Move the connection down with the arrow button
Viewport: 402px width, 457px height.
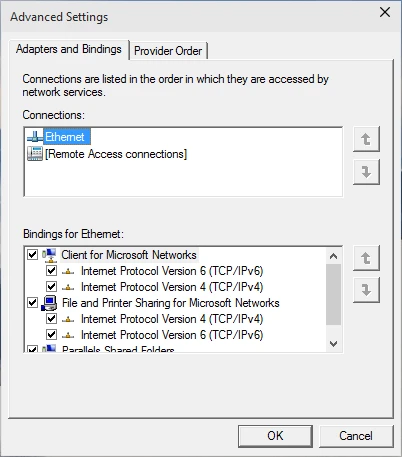[366, 172]
